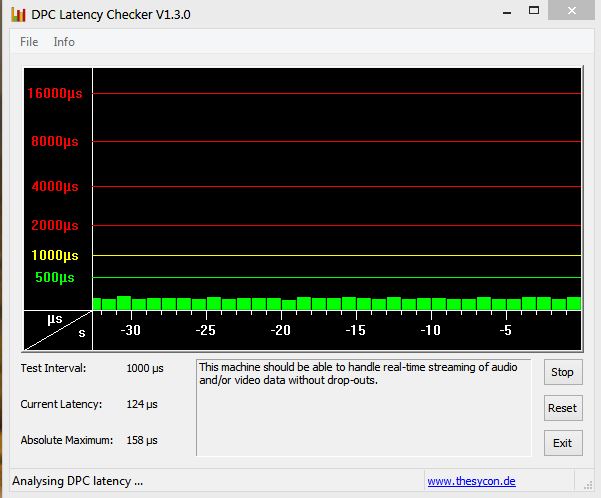Screen dimensions: 601x498
Task: Click the -30 time axis marker
Action: pyautogui.click(x=130, y=330)
